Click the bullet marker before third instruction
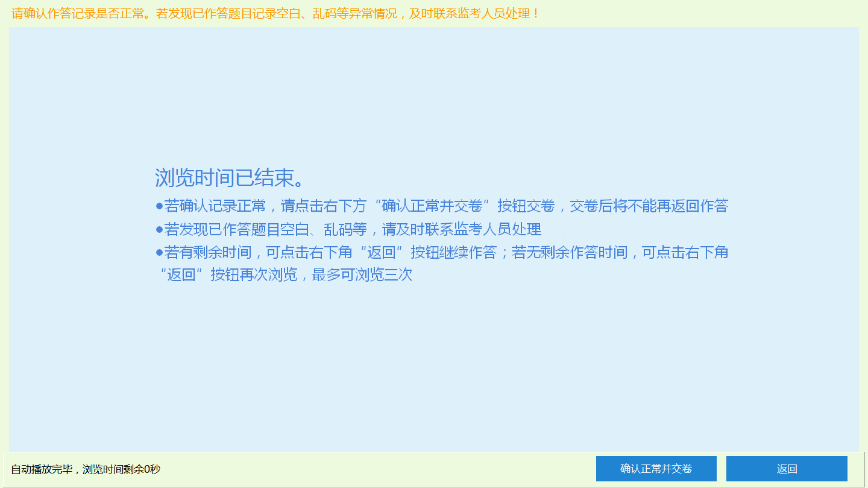The image size is (868, 488). [159, 252]
